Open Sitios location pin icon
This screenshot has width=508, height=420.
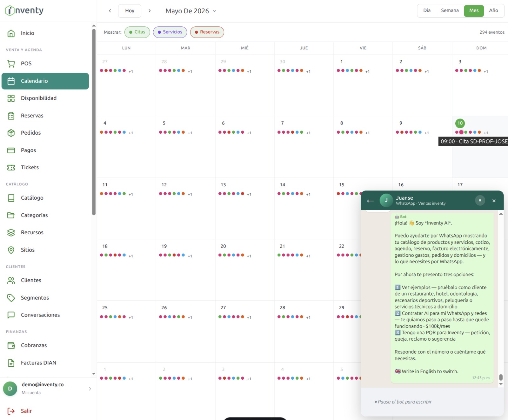tap(11, 250)
